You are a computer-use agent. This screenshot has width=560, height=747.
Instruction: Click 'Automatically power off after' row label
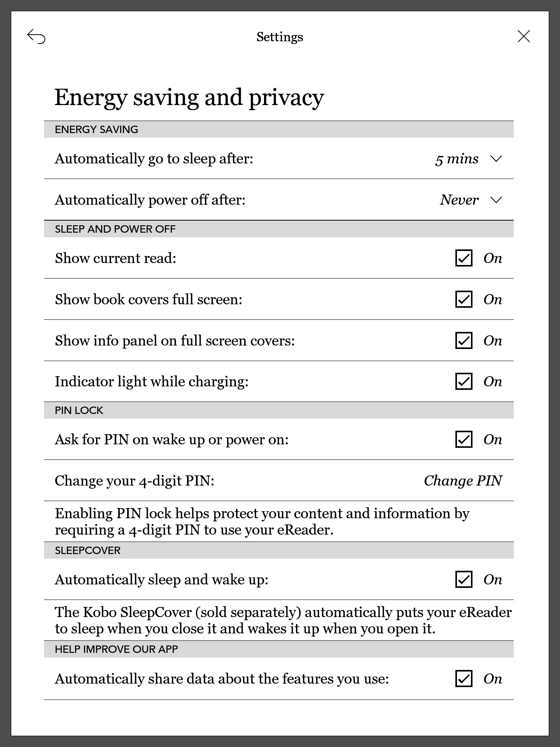[x=150, y=200]
